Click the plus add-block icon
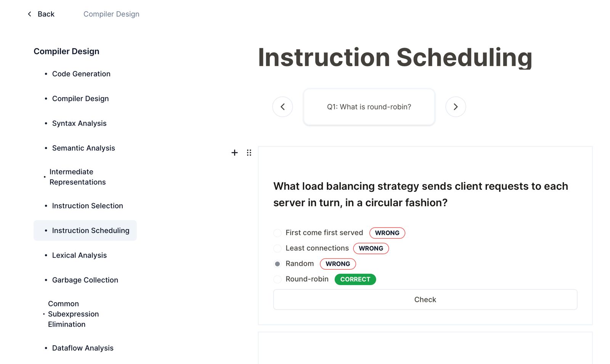 coord(234,153)
